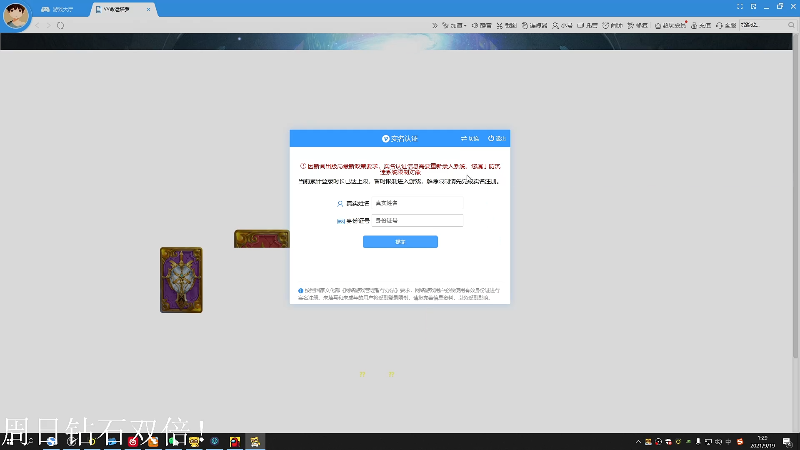This screenshot has height=450, width=800.
Task: Click the browser forward arrow
Action: click(x=48, y=26)
